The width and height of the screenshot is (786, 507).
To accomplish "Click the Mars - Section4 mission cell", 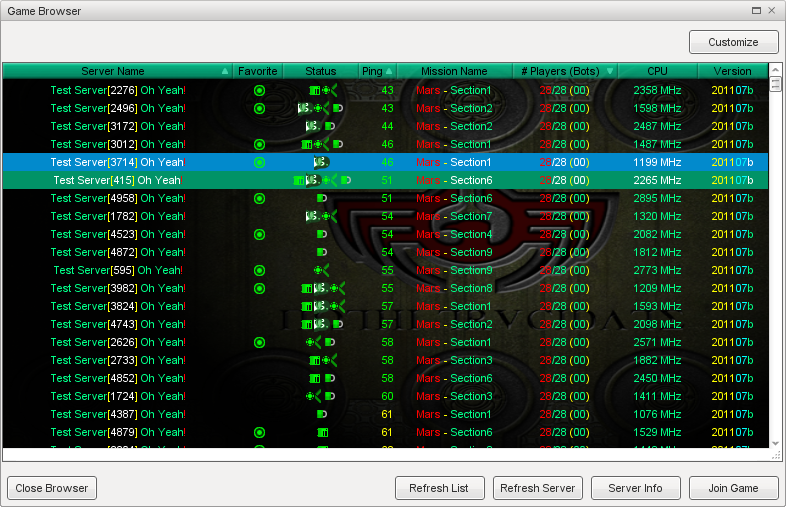I will (x=454, y=235).
